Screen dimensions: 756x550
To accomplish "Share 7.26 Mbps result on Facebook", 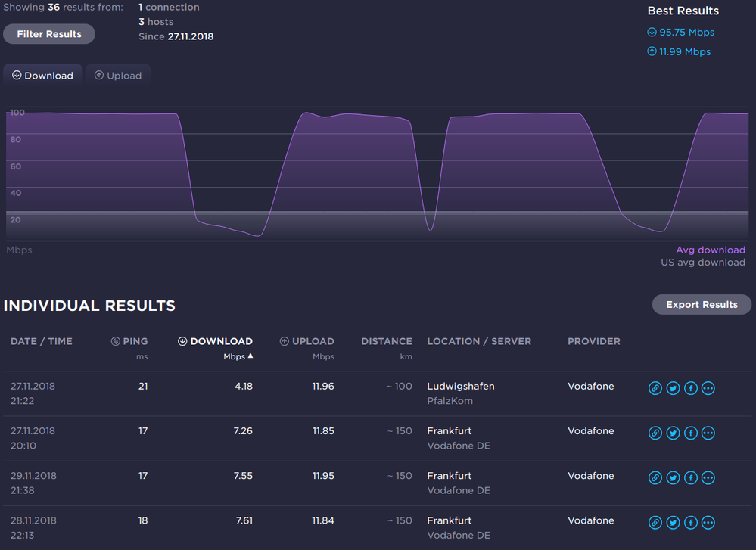I will tap(691, 433).
